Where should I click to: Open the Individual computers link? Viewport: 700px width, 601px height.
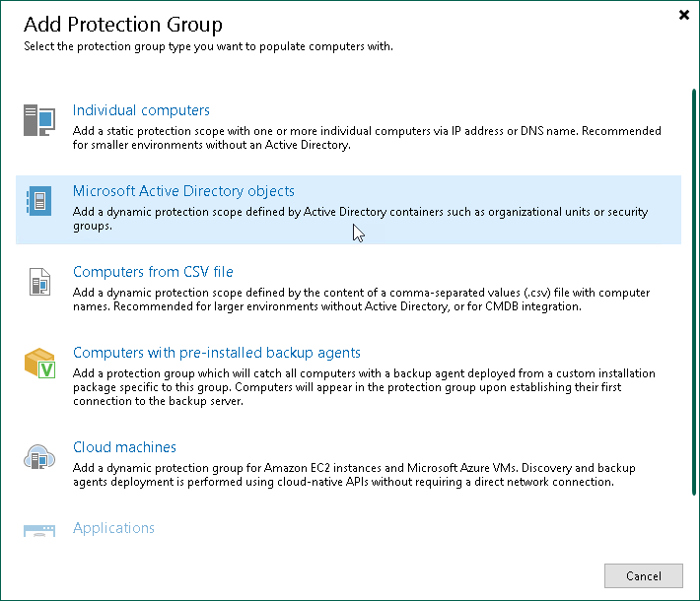(x=141, y=110)
